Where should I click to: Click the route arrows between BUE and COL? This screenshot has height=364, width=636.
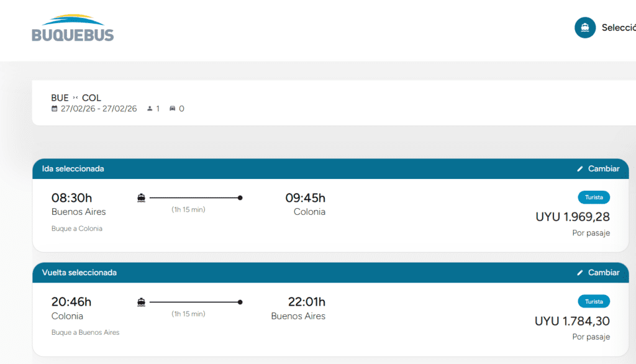coord(75,98)
